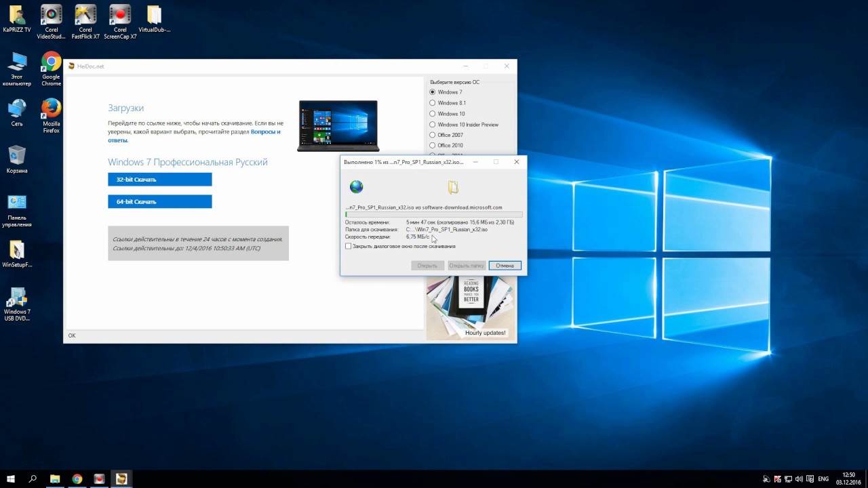
Task: Open the Корзина recycle bin
Action: pyautogui.click(x=17, y=159)
